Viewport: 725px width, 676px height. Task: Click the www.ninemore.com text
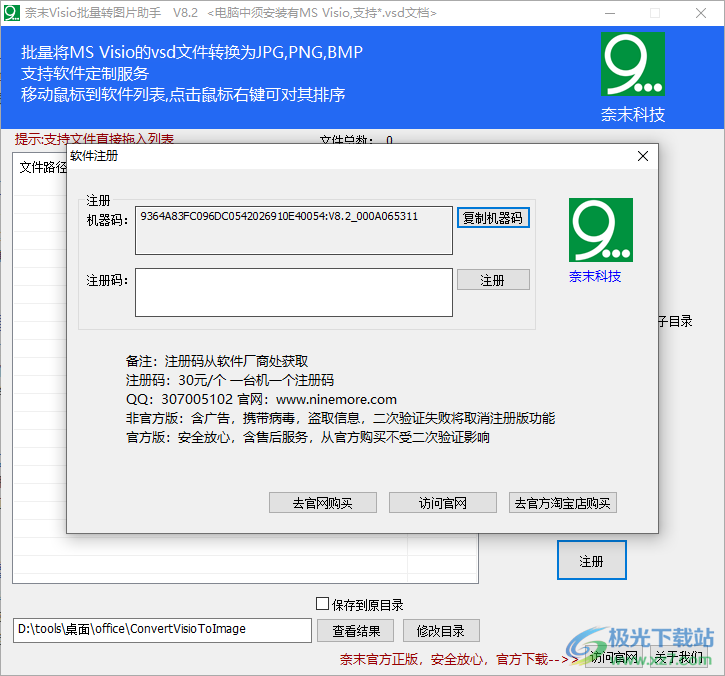336,399
